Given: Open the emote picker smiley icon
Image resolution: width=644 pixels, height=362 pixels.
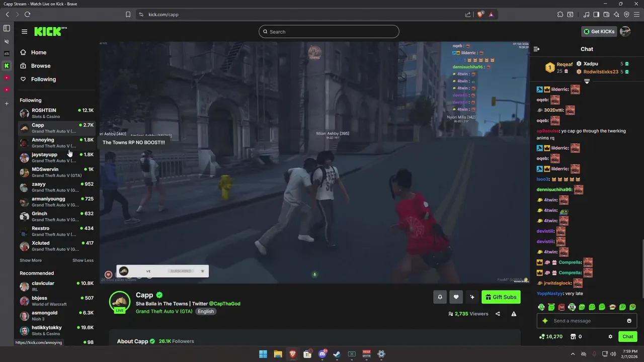Looking at the screenshot, I should coord(629,321).
